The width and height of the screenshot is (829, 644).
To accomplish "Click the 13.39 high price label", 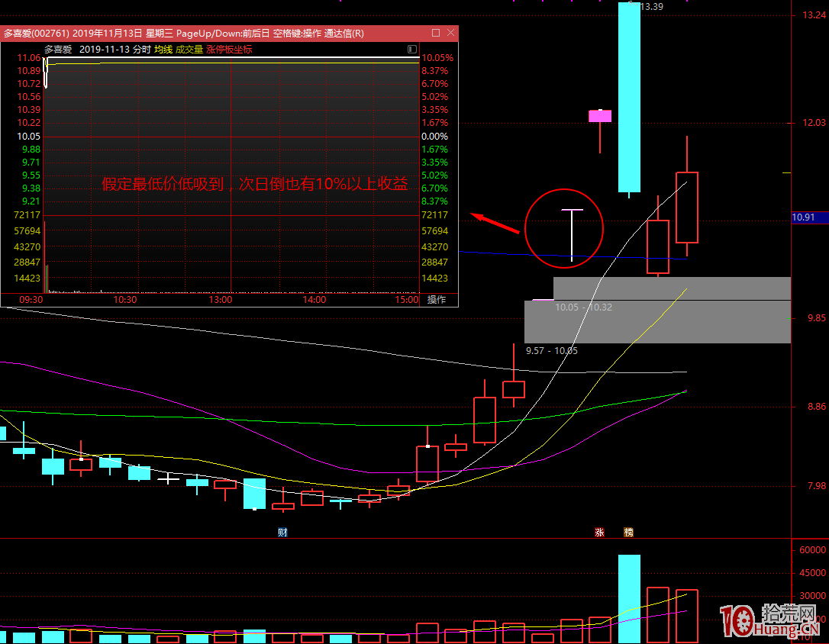I will [651, 6].
